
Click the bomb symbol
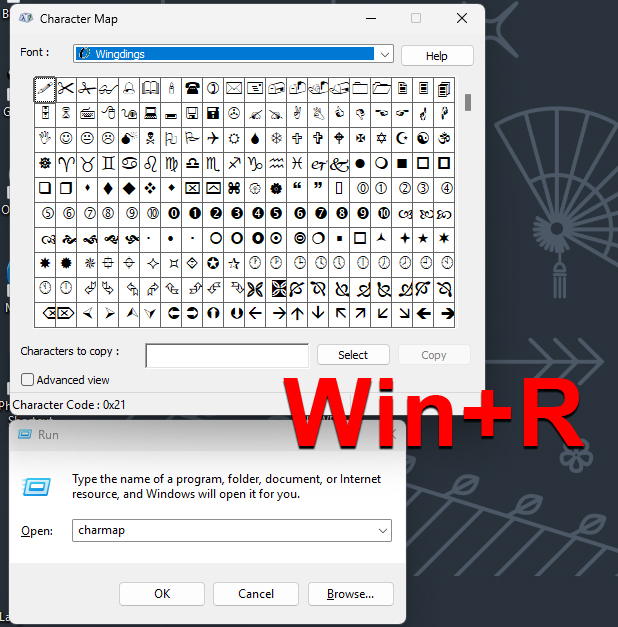click(x=129, y=138)
